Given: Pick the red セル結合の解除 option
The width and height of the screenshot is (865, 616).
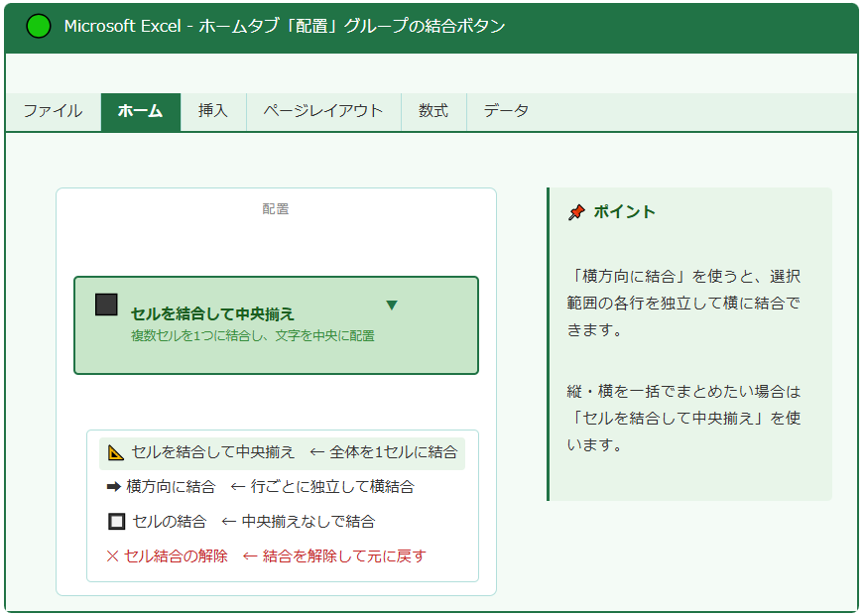Looking at the screenshot, I should tap(176, 555).
